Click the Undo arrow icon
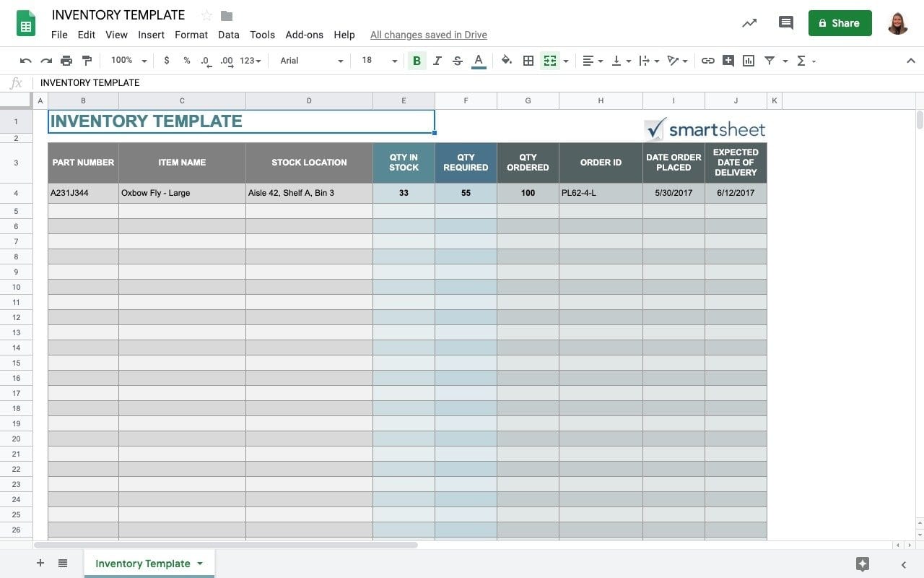This screenshot has height=578, width=924. pyautogui.click(x=26, y=61)
